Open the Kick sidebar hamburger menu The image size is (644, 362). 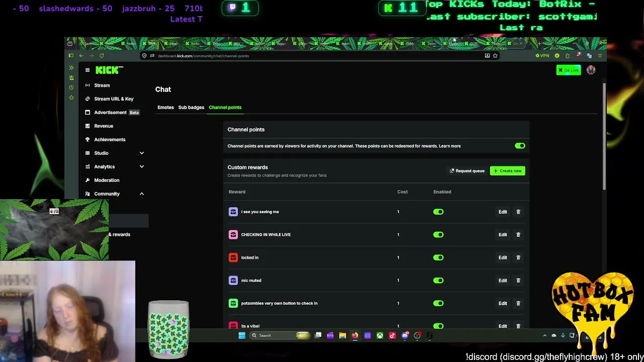pyautogui.click(x=88, y=70)
